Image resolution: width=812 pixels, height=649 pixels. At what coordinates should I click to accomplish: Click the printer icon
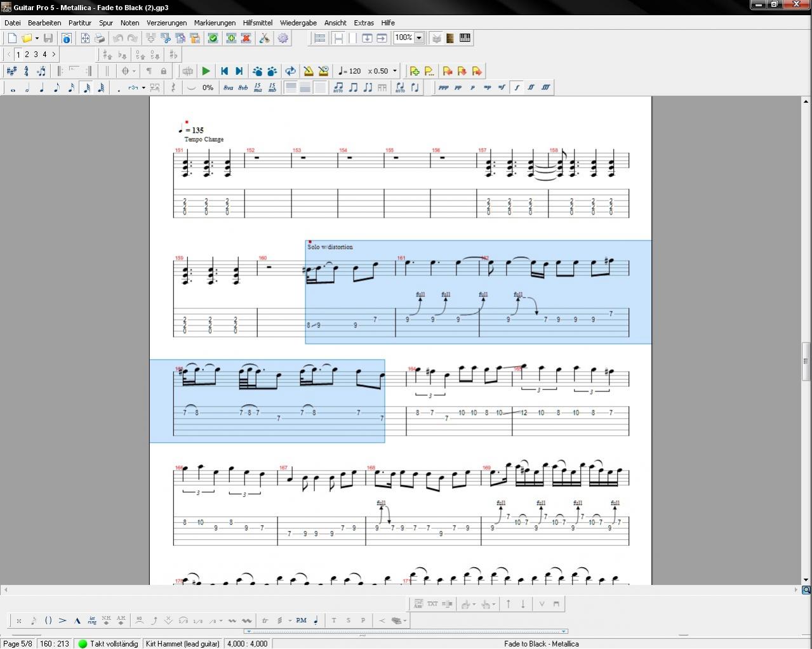click(100, 38)
